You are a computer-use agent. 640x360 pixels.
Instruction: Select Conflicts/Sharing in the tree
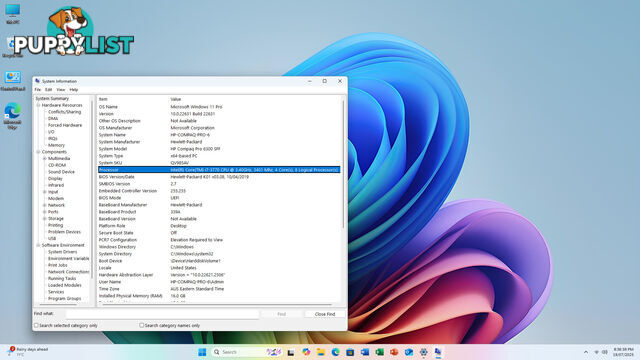point(64,112)
